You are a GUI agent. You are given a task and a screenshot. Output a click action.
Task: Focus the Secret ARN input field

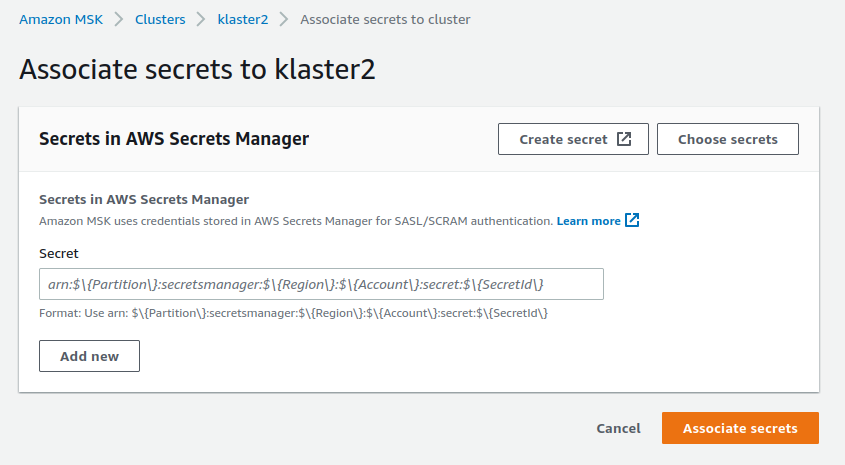tap(320, 284)
